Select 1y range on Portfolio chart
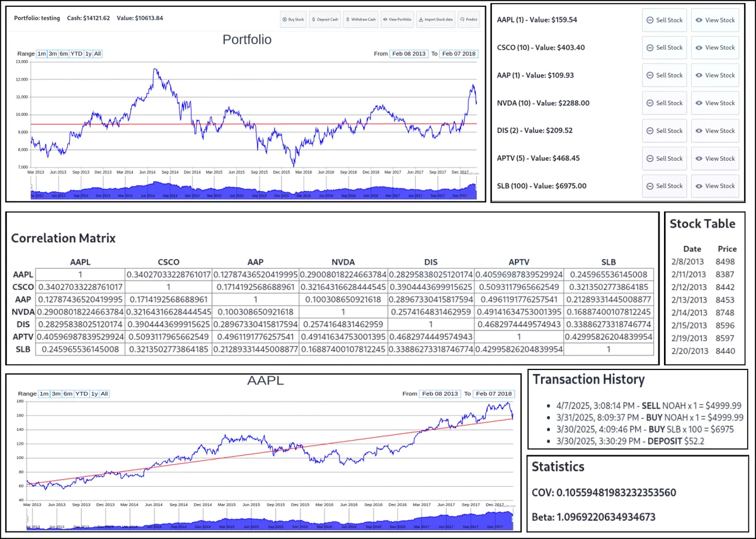Viewport: 756px width, 539px height. click(x=88, y=54)
